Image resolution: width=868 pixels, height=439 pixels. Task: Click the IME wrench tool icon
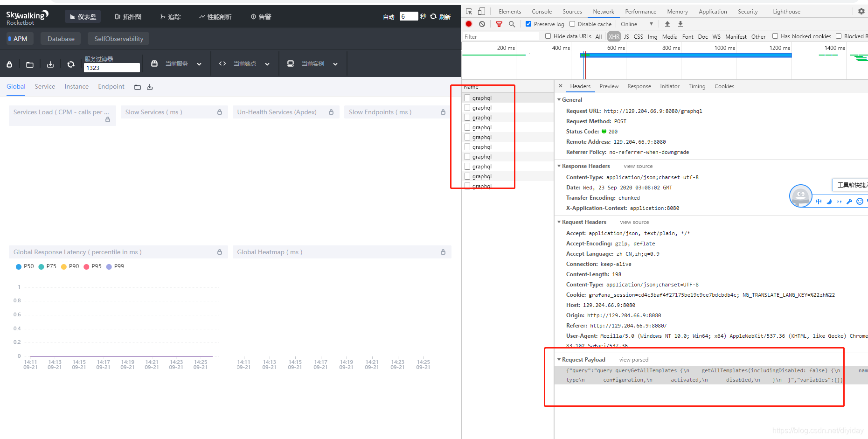coord(849,202)
